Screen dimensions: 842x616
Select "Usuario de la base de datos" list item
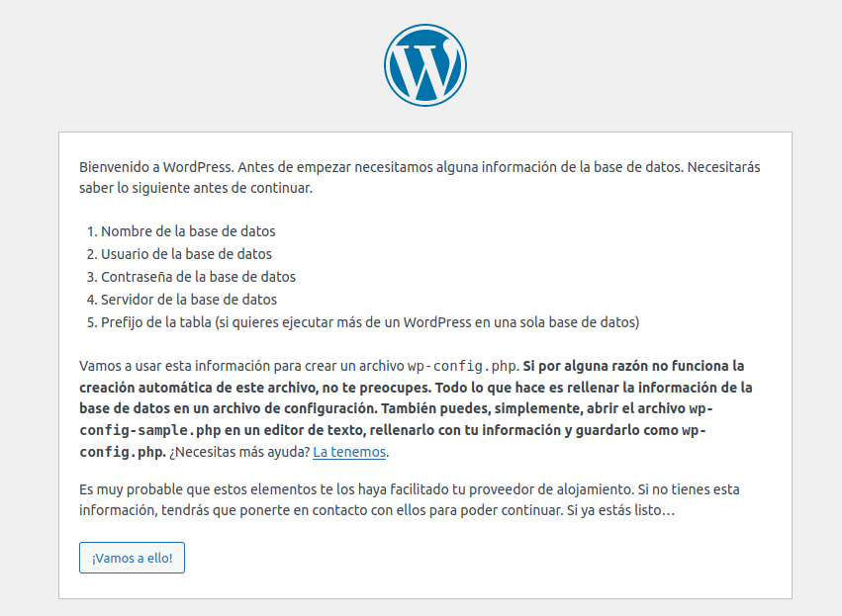click(x=186, y=254)
